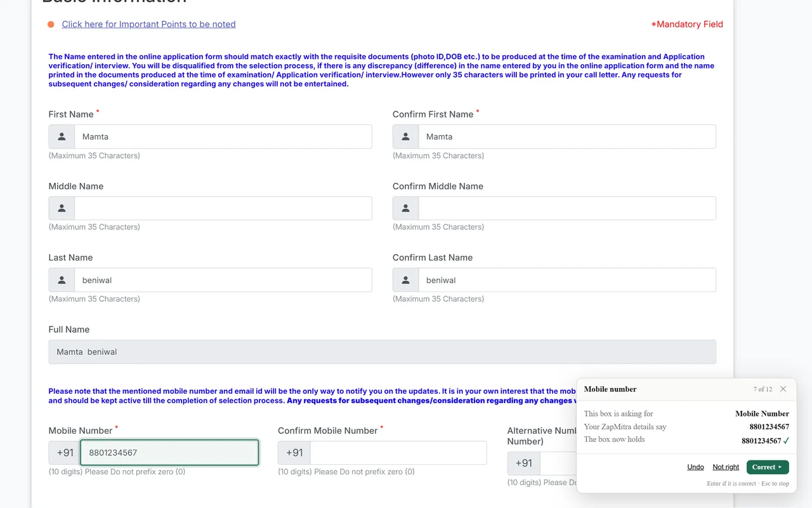Click person icon beside Confirm First Name field

(x=405, y=137)
